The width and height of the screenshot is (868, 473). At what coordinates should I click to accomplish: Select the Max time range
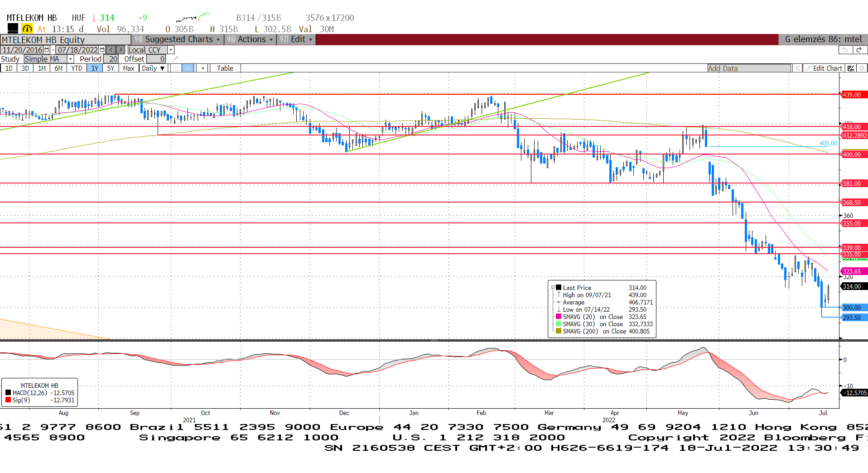tap(129, 68)
